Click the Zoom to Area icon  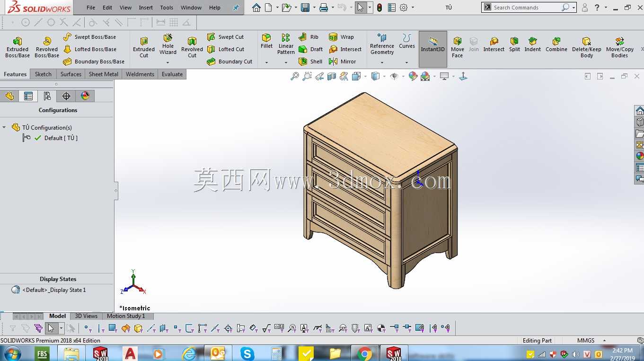point(307,76)
